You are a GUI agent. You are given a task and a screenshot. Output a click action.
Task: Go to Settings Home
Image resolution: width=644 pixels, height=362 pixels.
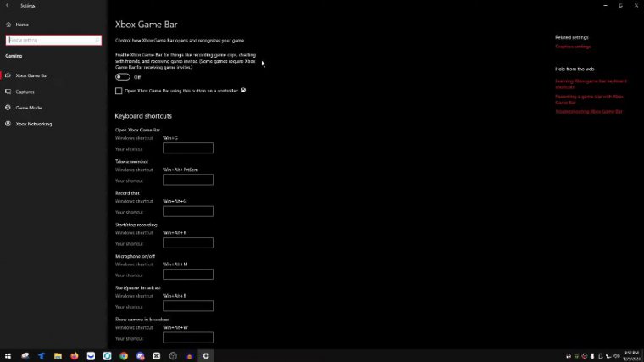22,25
